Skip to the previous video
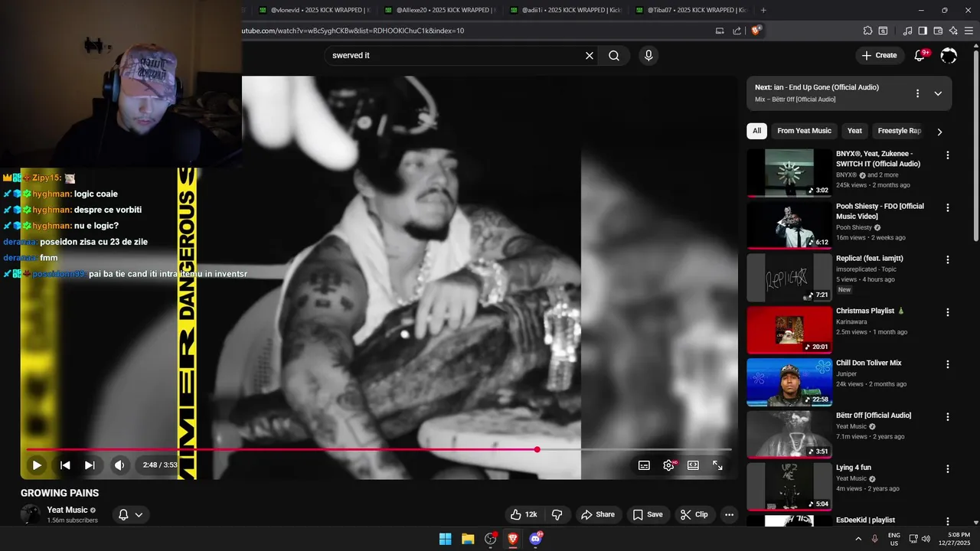 click(x=65, y=465)
